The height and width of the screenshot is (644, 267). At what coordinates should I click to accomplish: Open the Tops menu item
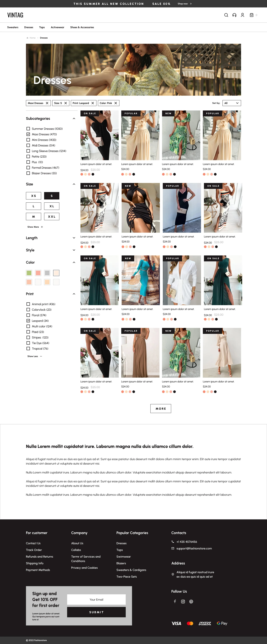coord(42,27)
